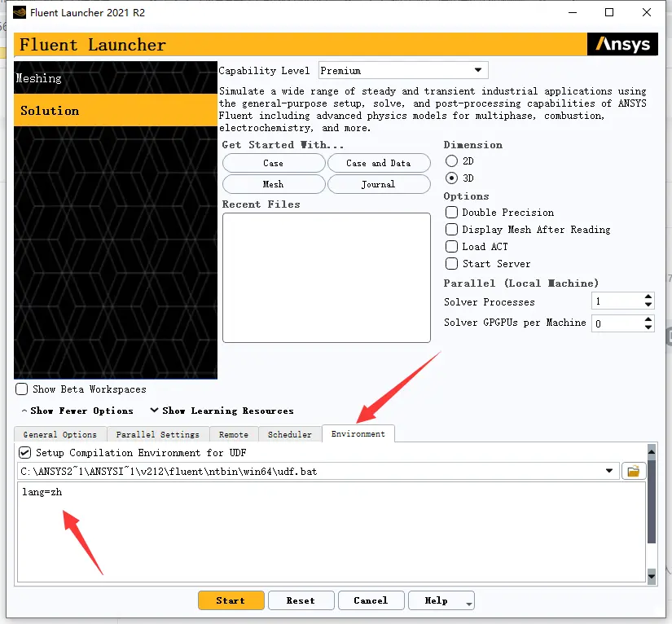672x624 pixels.
Task: Select the 3D dimension radio button
Action: pyautogui.click(x=451, y=178)
